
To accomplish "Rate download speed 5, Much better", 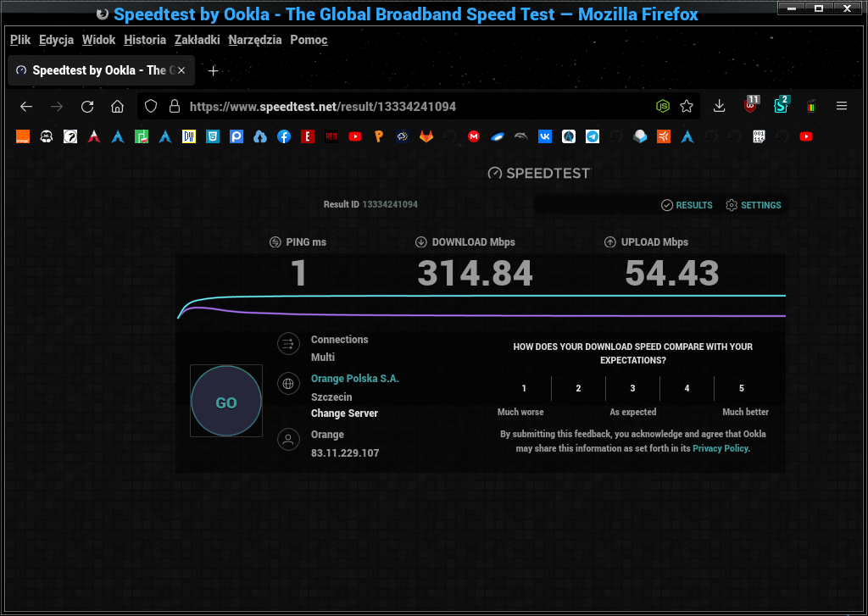I will point(741,389).
